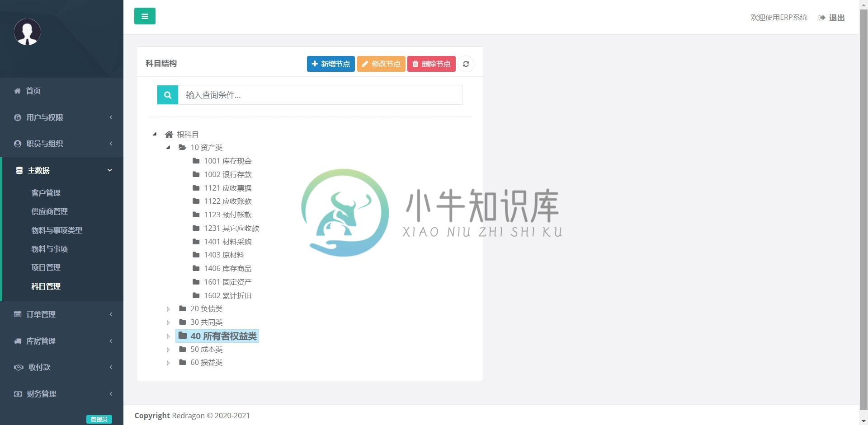The image size is (868, 425).
Task: Open 项目管理 submenu item
Action: click(x=46, y=267)
